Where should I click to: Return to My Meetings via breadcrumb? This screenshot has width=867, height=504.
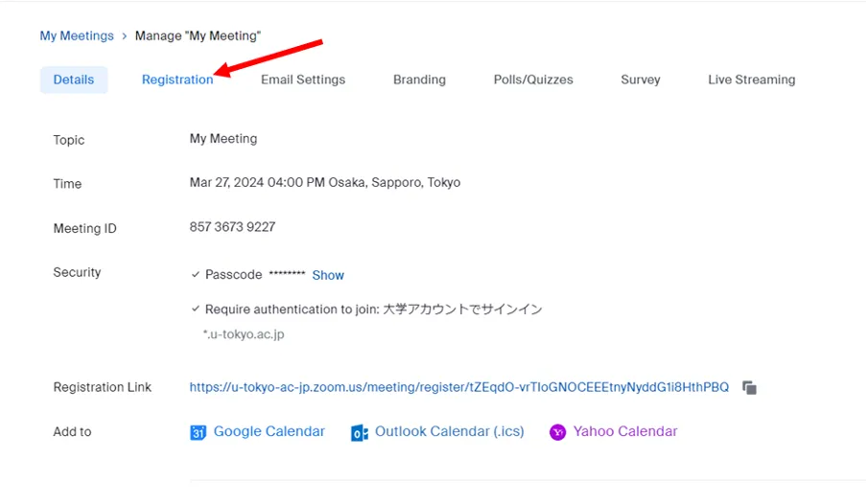click(x=77, y=36)
